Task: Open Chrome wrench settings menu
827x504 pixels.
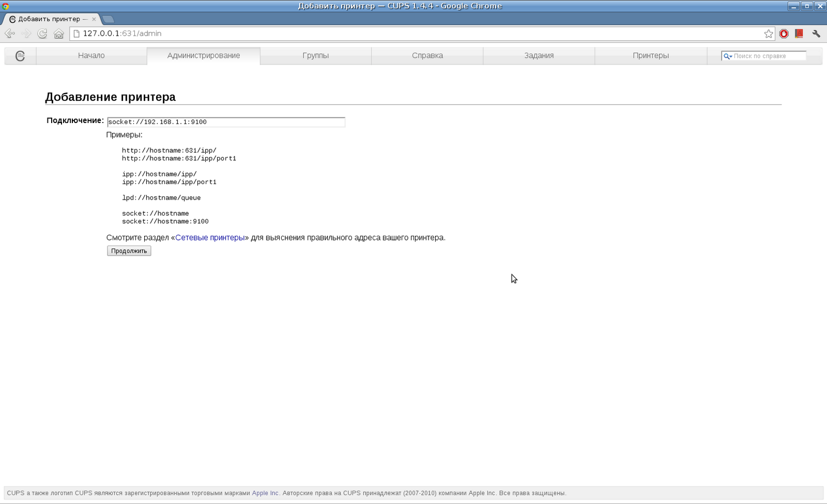Action: pos(816,34)
